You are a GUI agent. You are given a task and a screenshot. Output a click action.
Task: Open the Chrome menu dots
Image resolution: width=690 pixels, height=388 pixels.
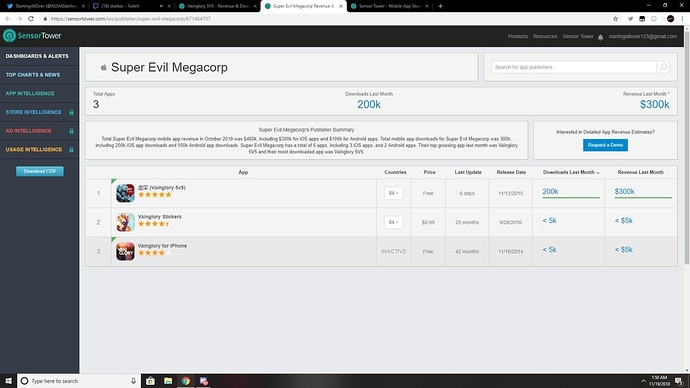pyautogui.click(x=682, y=18)
